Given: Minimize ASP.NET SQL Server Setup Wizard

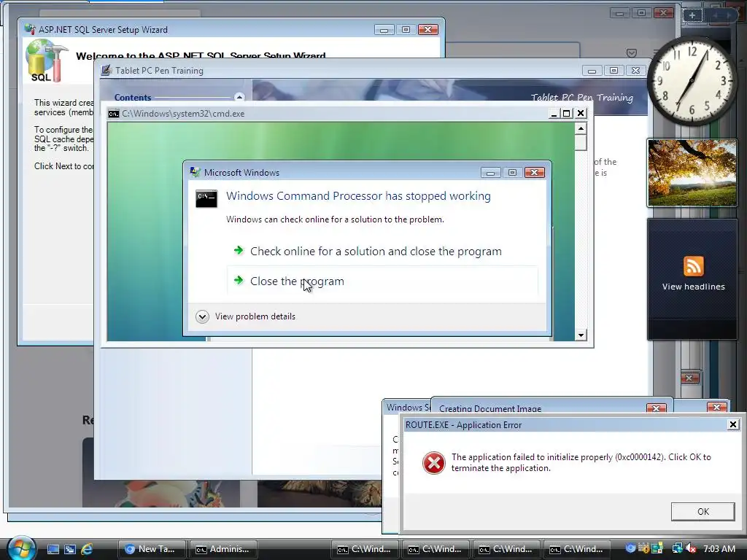Looking at the screenshot, I should pos(384,29).
